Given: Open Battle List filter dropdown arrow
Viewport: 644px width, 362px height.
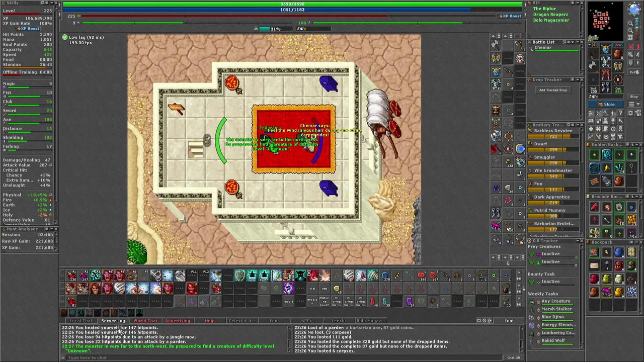Looking at the screenshot, I should [573, 42].
